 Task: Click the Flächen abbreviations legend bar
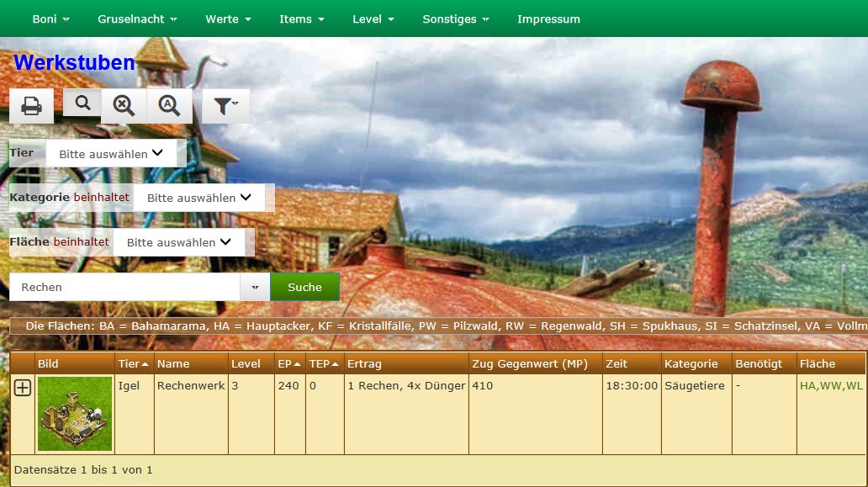438,326
